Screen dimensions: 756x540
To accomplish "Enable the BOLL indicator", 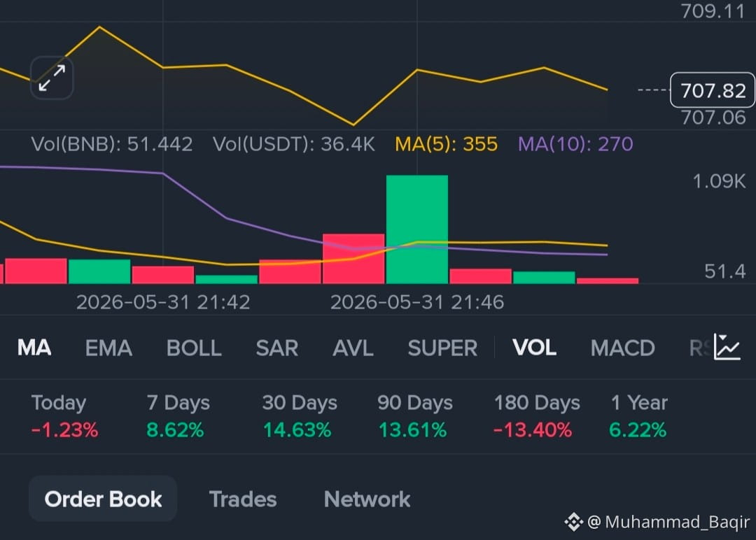I will coord(194,348).
